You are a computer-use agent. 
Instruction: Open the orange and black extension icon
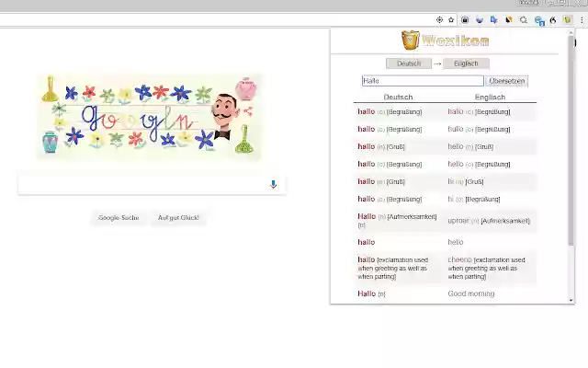[508, 20]
